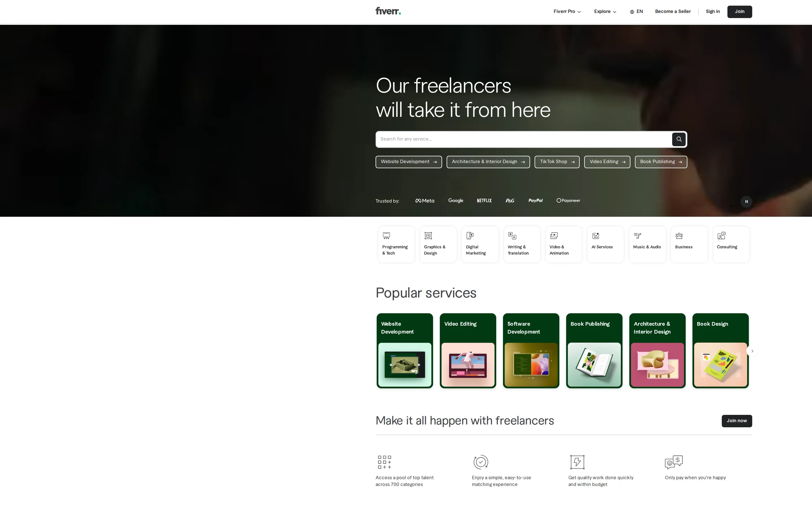Click the quality work lightning icon
The width and height of the screenshot is (812, 508).
[577, 462]
